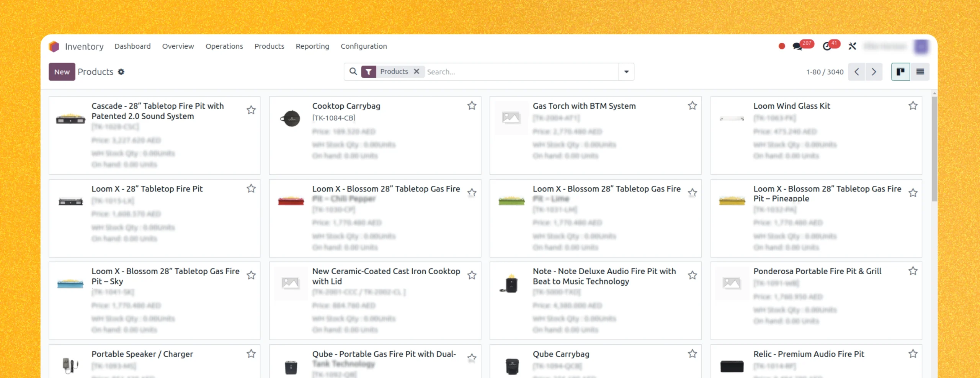
Task: Open the Configuration menu
Action: [364, 46]
